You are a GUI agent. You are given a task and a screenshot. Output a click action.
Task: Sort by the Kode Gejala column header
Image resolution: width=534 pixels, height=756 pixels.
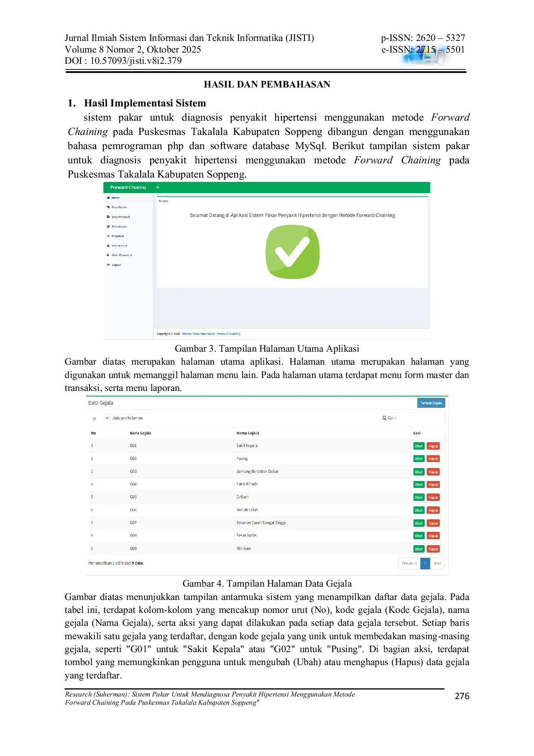(140, 433)
